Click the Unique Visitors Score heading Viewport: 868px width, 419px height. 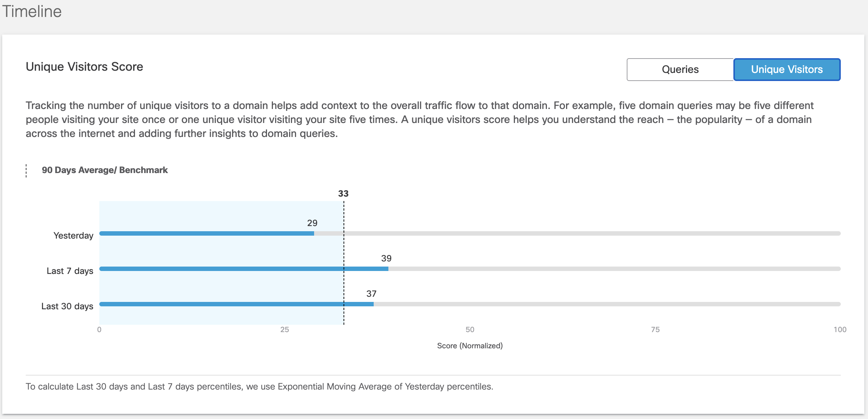click(84, 67)
